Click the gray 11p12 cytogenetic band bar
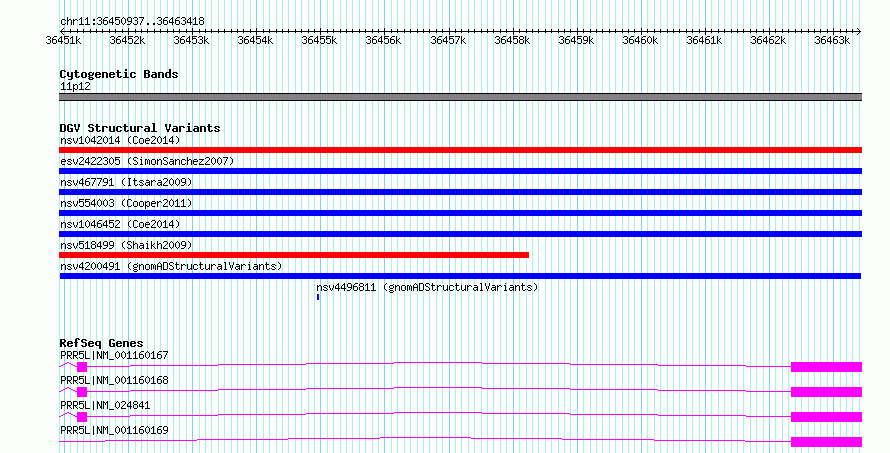This screenshot has width=890, height=453. (460, 97)
